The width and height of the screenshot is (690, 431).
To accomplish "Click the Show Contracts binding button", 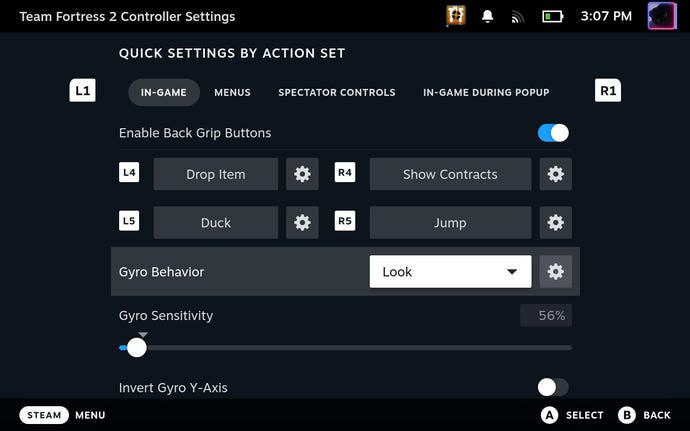I will [x=450, y=174].
